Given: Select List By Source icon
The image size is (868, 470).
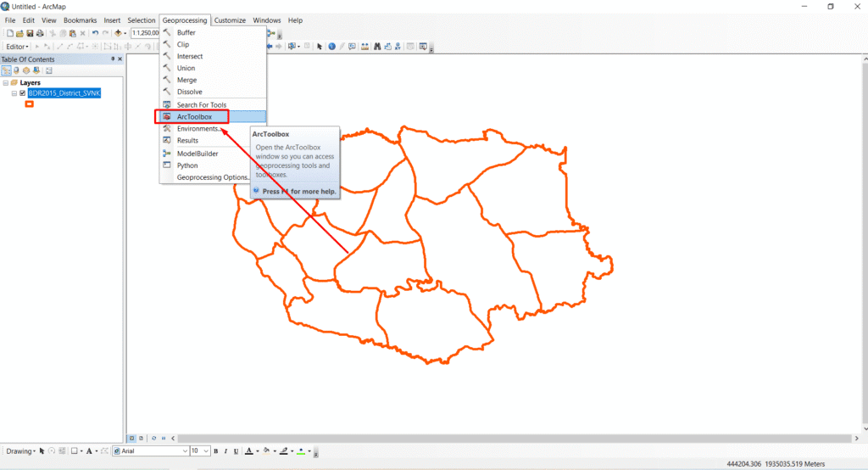Looking at the screenshot, I should pyautogui.click(x=16, y=70).
